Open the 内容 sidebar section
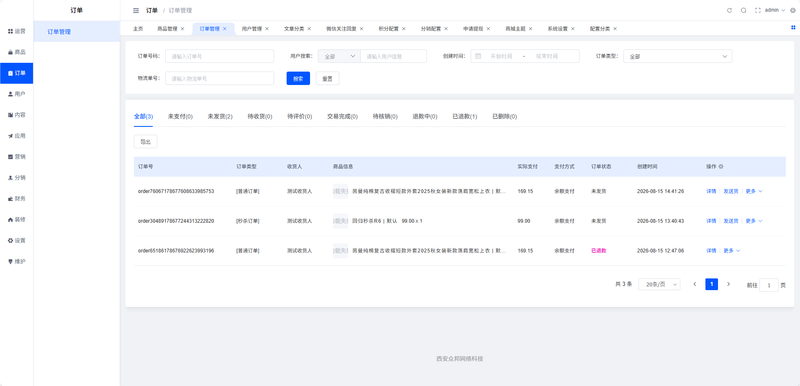 pos(16,115)
